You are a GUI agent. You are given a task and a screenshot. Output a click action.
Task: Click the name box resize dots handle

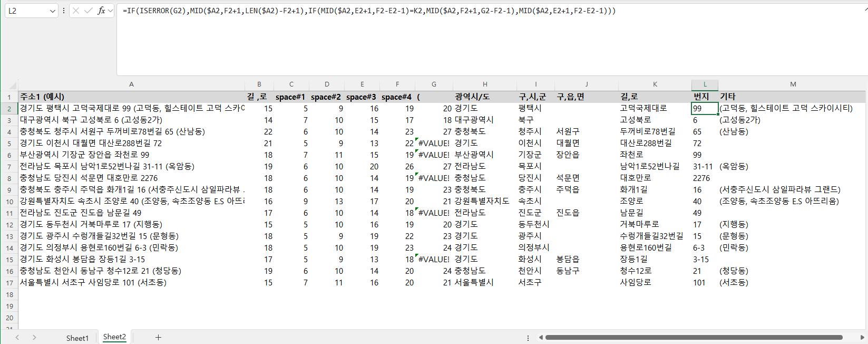pyautogui.click(x=64, y=11)
